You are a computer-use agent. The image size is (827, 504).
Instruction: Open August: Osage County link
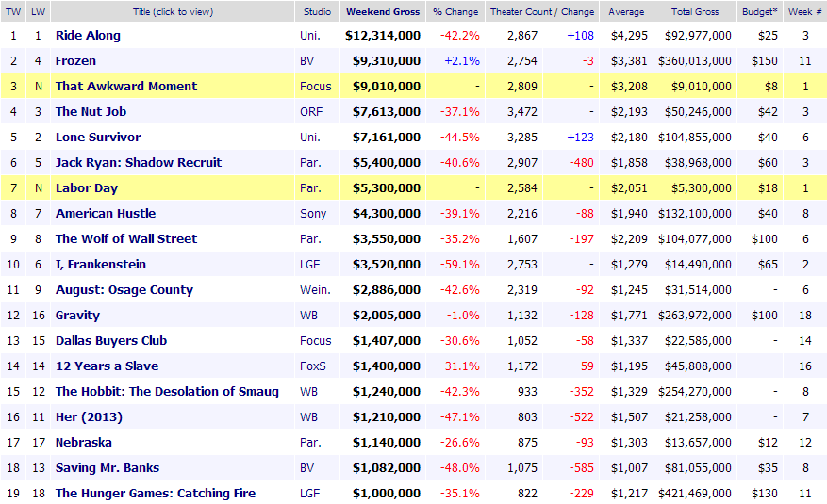(x=124, y=289)
